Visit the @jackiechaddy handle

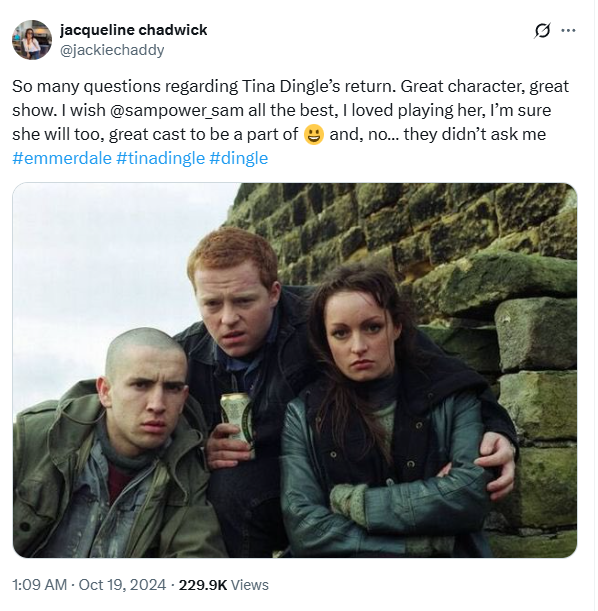(112, 50)
